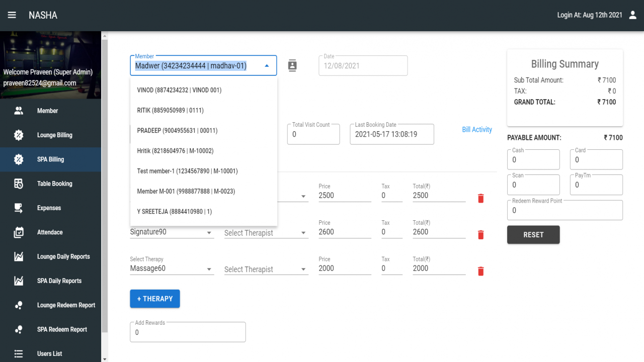Image resolution: width=644 pixels, height=362 pixels.
Task: Click the Attendace sidebar icon
Action: (x=19, y=232)
